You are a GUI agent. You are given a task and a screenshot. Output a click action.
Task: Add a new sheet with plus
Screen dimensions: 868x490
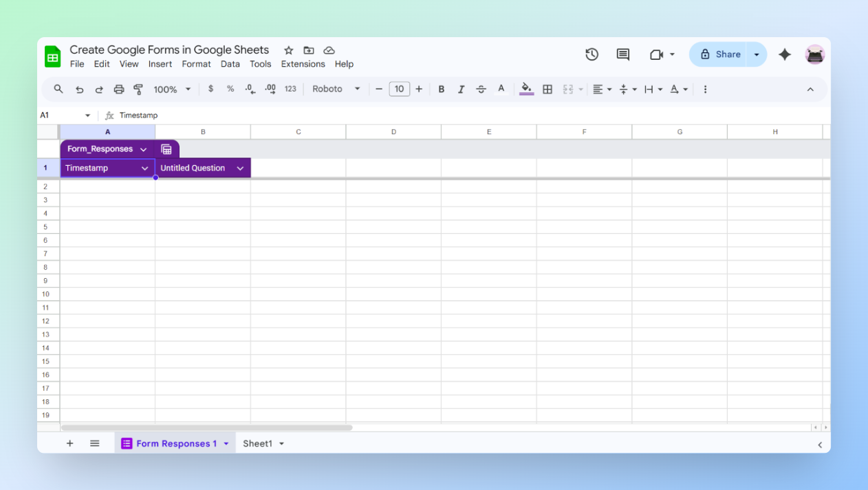coord(69,443)
